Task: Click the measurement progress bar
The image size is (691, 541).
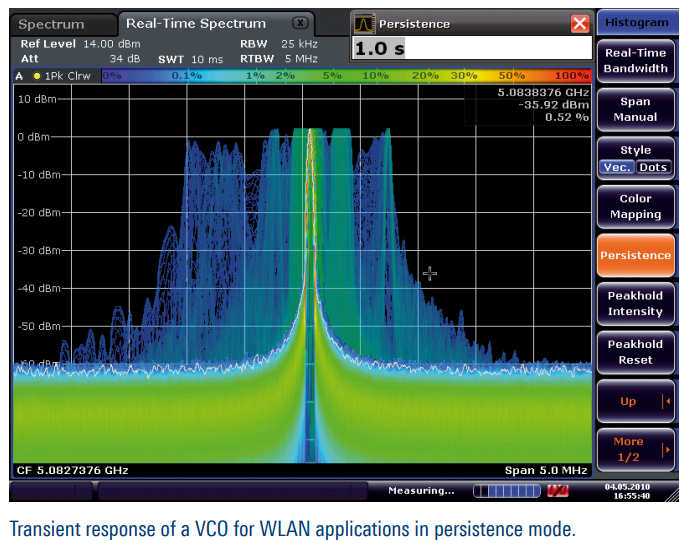Action: [507, 491]
